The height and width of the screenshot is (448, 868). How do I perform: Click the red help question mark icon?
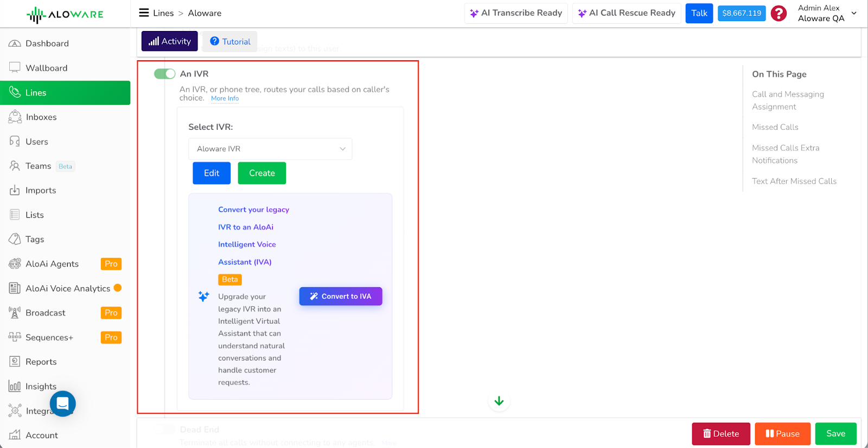point(778,13)
